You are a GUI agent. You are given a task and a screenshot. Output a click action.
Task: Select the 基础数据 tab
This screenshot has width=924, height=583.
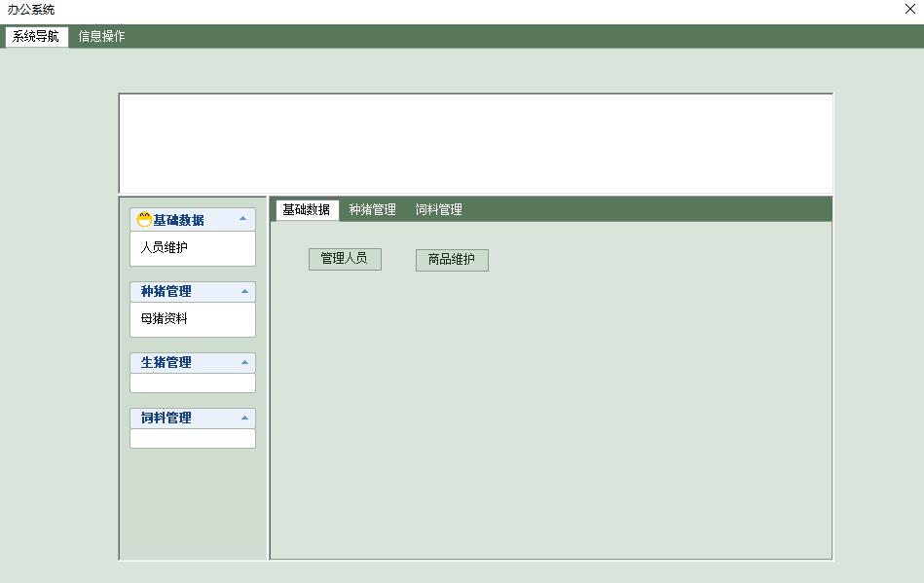tap(307, 208)
